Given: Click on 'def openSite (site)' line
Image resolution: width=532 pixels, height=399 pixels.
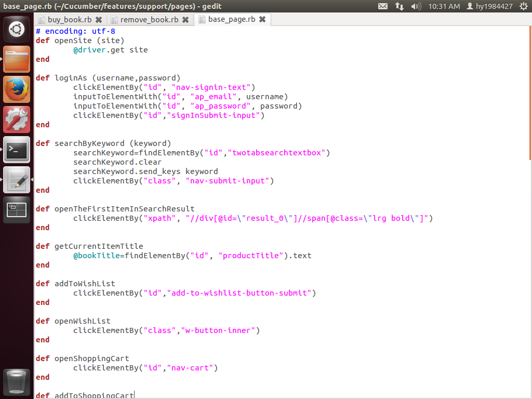Looking at the screenshot, I should [x=80, y=41].
